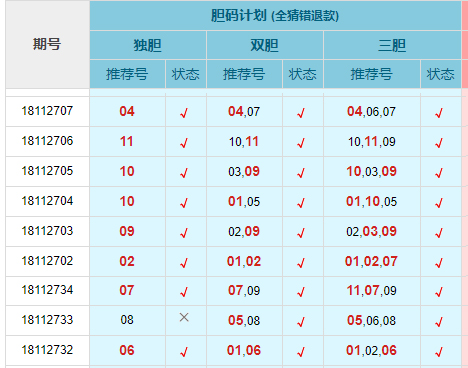Click the X status icon for 18112733
This screenshot has width=468, height=368.
(x=184, y=317)
